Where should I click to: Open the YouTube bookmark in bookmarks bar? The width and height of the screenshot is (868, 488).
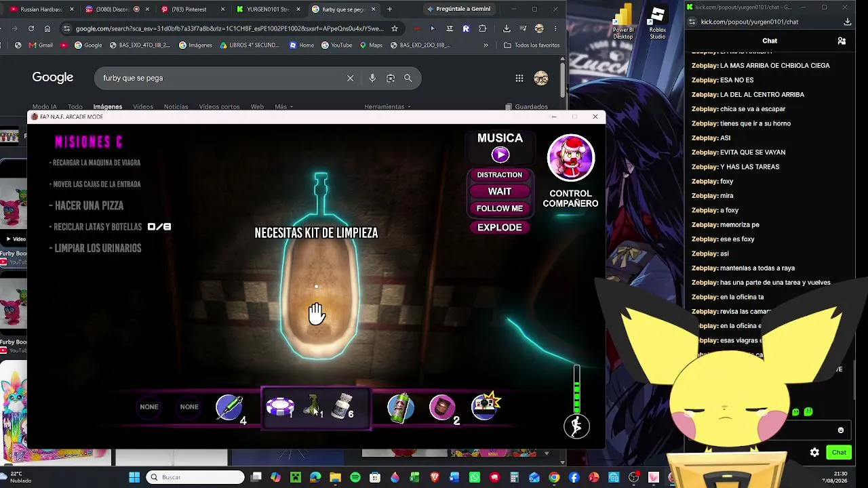coord(336,45)
